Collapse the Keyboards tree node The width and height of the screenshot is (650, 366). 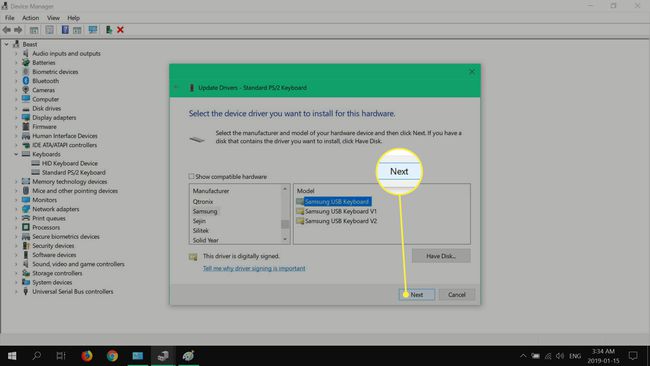pyautogui.click(x=16, y=154)
